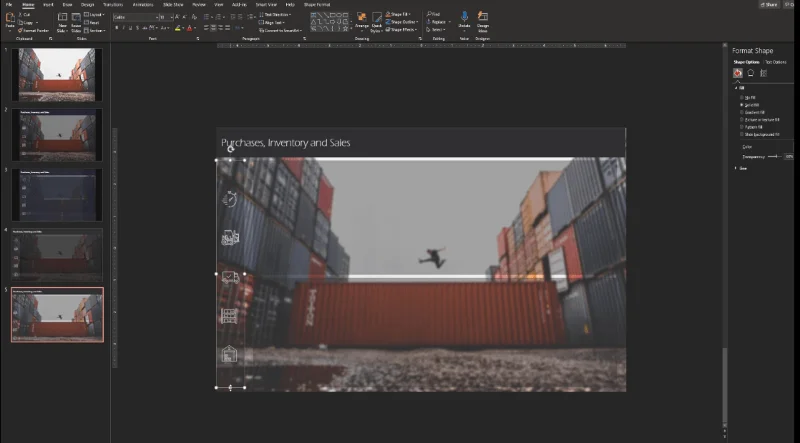Open the Layout dropdown

tap(94, 15)
